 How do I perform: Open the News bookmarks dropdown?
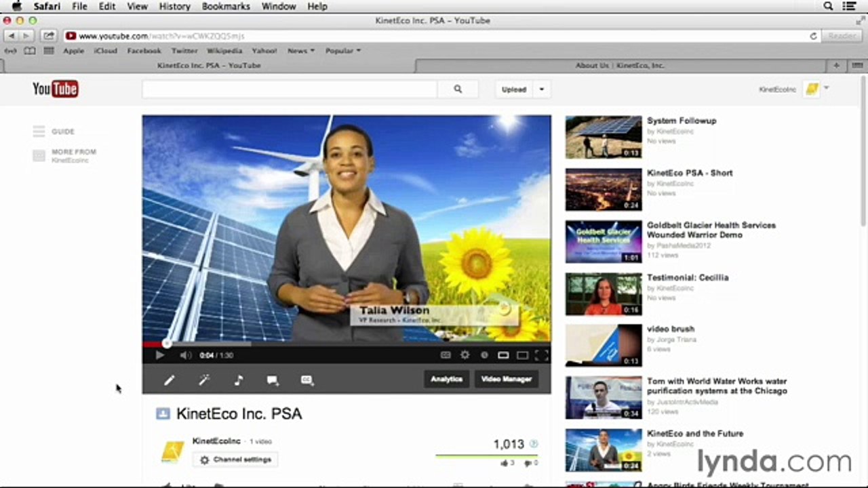(301, 50)
